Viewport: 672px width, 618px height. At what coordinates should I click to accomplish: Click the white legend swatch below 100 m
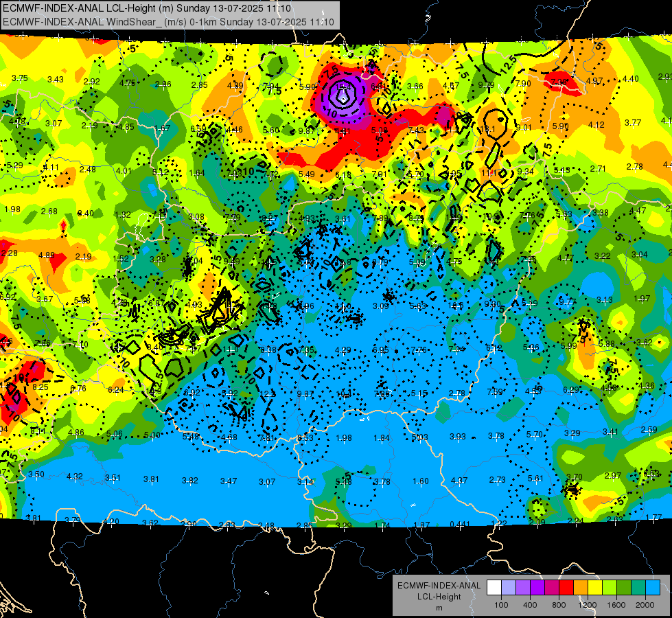coord(494,588)
